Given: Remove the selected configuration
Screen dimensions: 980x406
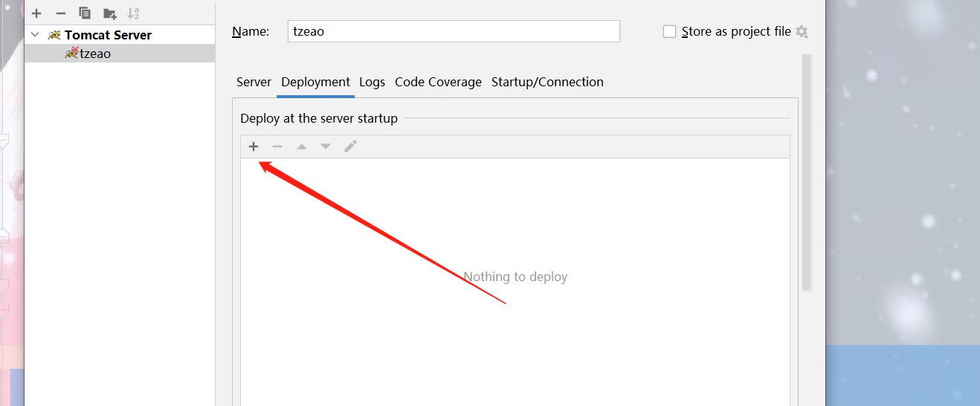Looking at the screenshot, I should [x=61, y=13].
